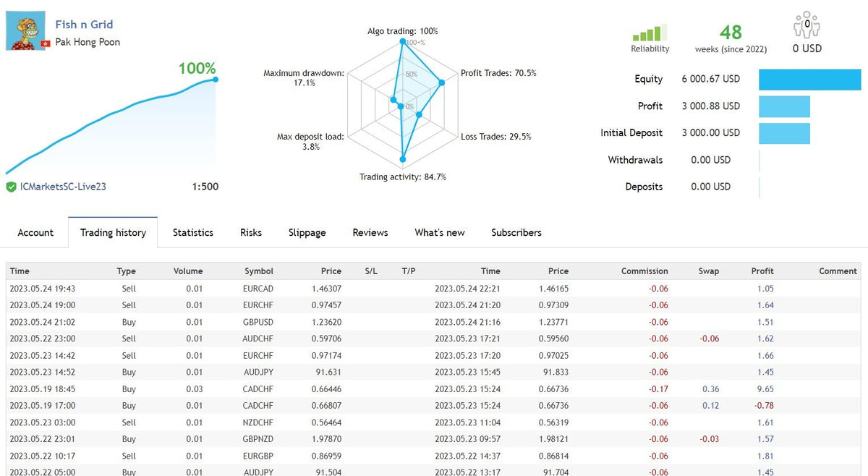View the Reviews tab
This screenshot has height=476, width=868.
(370, 232)
